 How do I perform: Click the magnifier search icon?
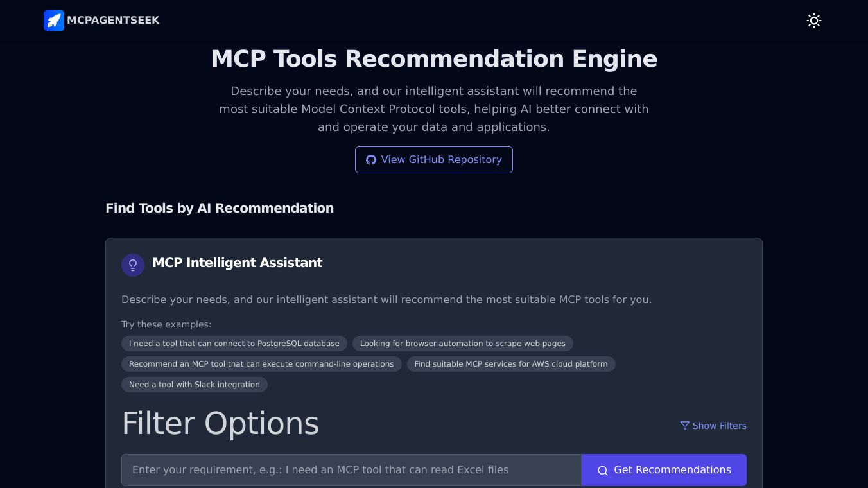(603, 471)
